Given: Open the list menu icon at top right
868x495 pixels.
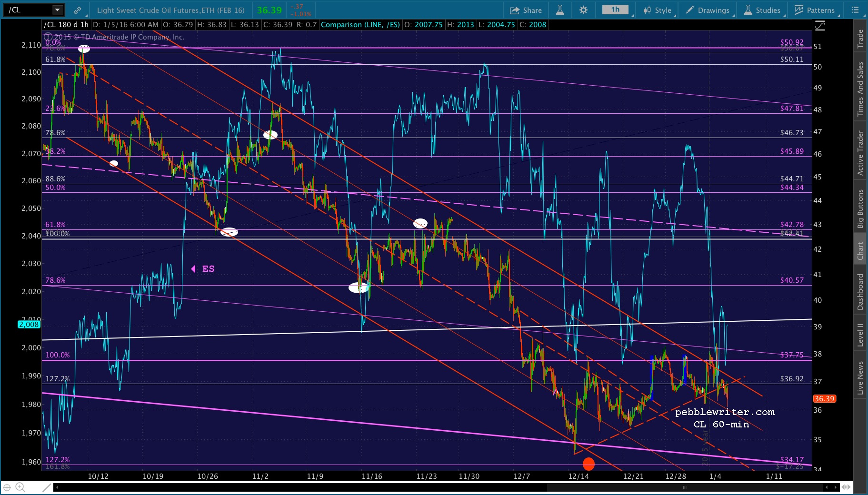Looking at the screenshot, I should (856, 10).
